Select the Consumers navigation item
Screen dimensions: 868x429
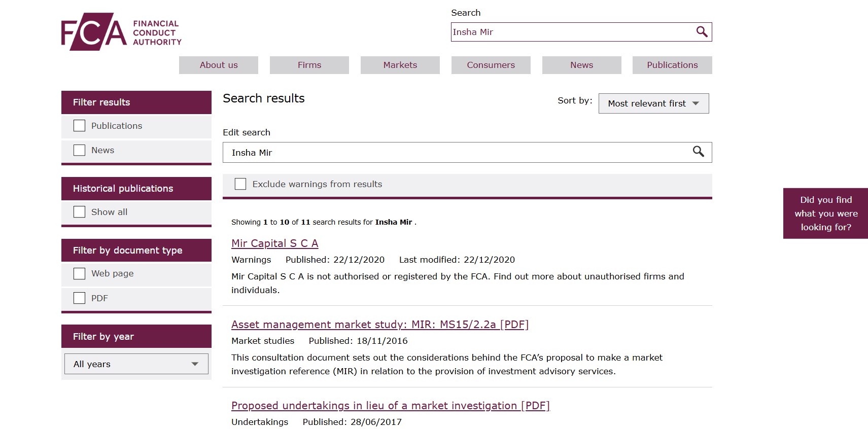(x=491, y=65)
